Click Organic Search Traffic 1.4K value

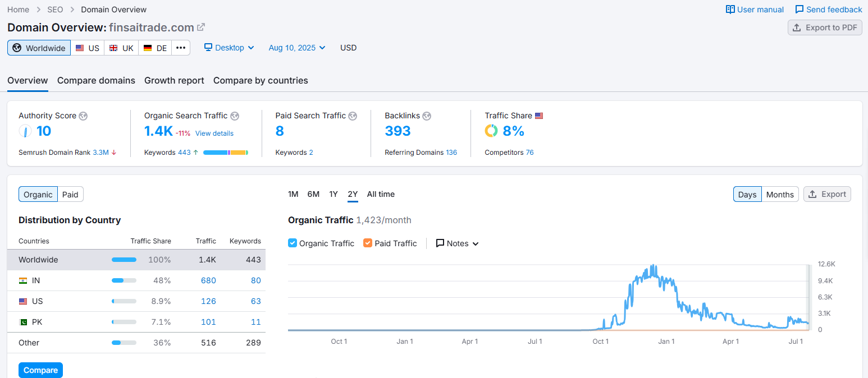pos(158,131)
